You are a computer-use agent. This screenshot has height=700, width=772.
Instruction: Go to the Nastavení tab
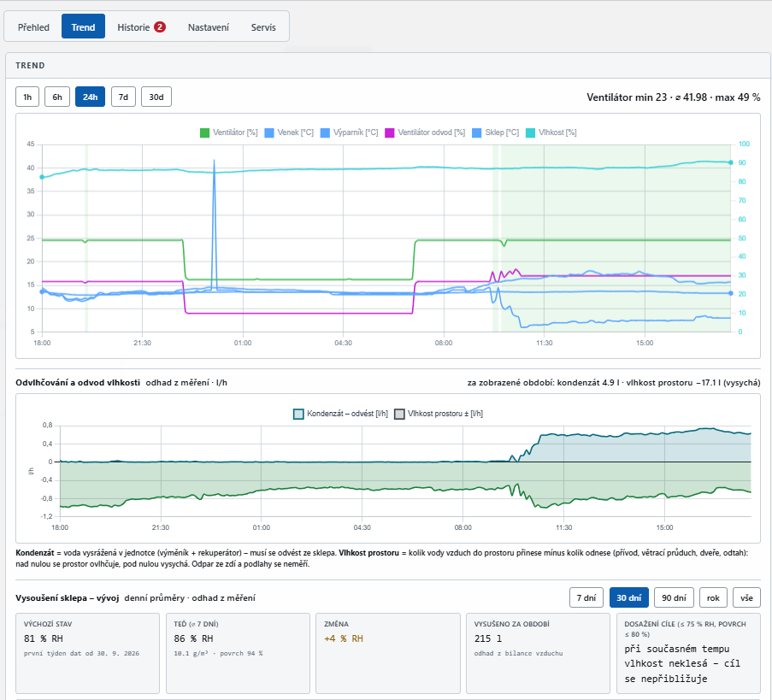(209, 27)
